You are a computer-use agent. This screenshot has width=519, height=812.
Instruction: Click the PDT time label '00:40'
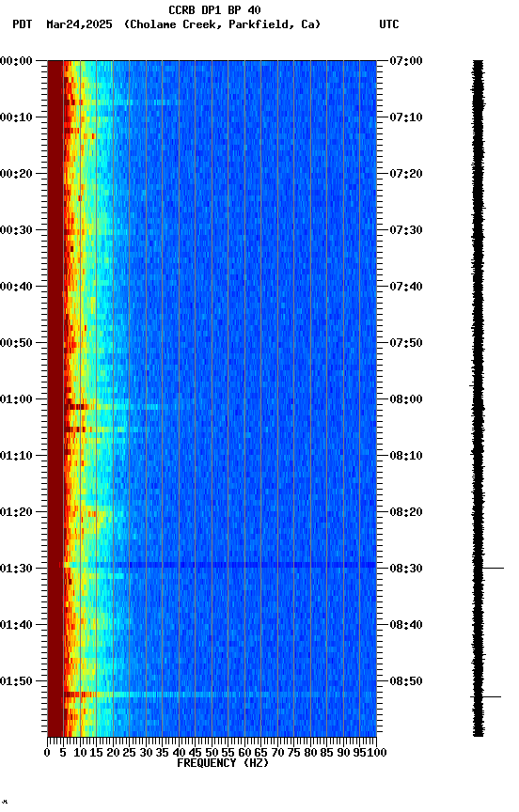pos(16,287)
